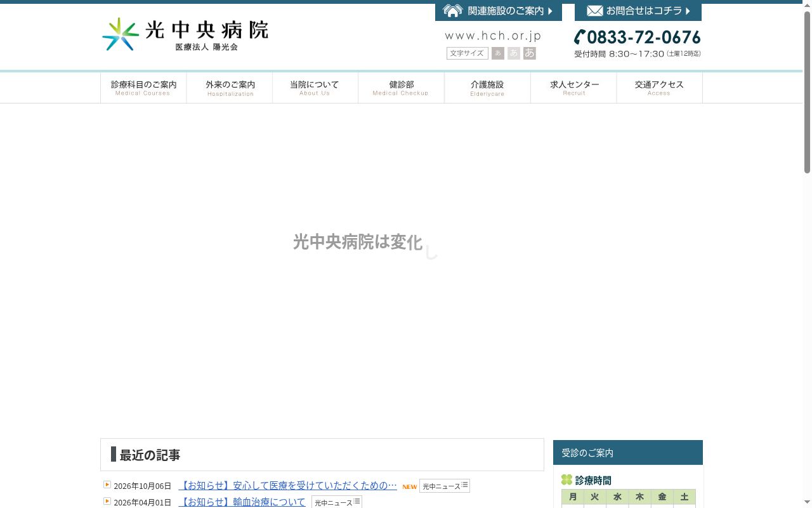
Task: Open the 診療科目のご案内 menu
Action: (x=143, y=88)
